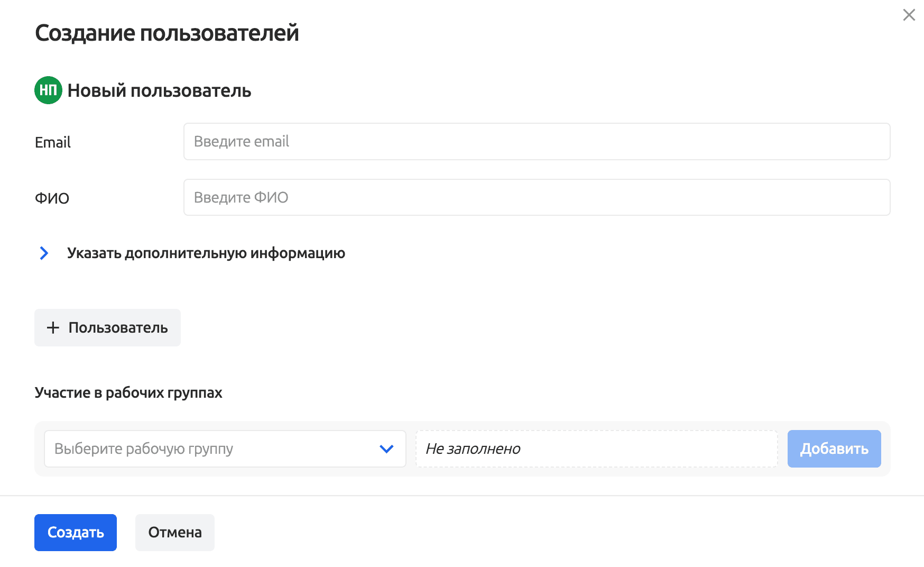Click the Участие в рабочих группах heading

coord(128,392)
